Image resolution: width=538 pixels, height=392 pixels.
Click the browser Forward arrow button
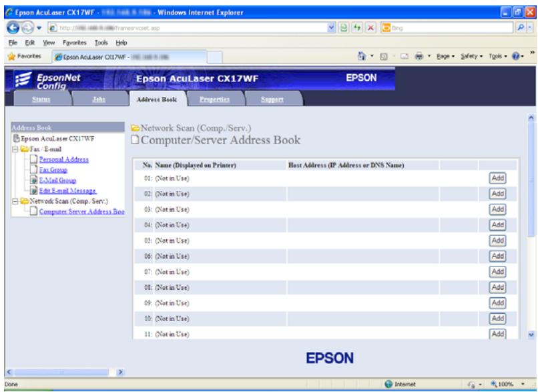27,27
